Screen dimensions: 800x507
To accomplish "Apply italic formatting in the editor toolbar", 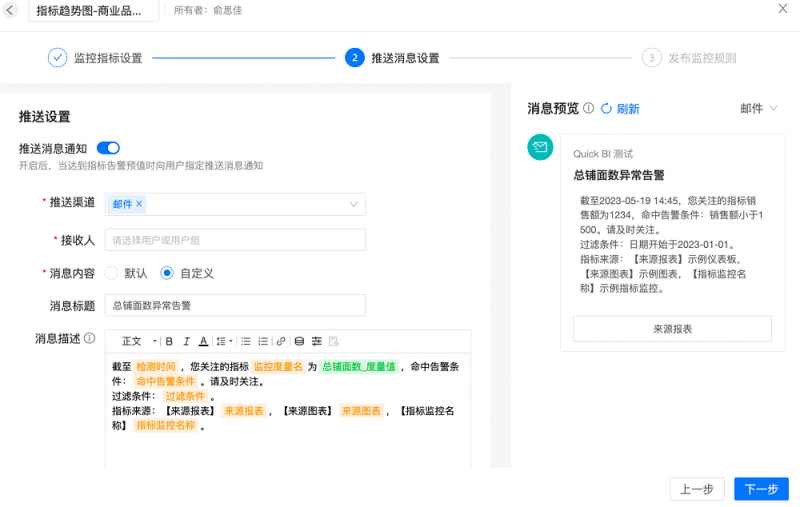I will click(x=186, y=341).
